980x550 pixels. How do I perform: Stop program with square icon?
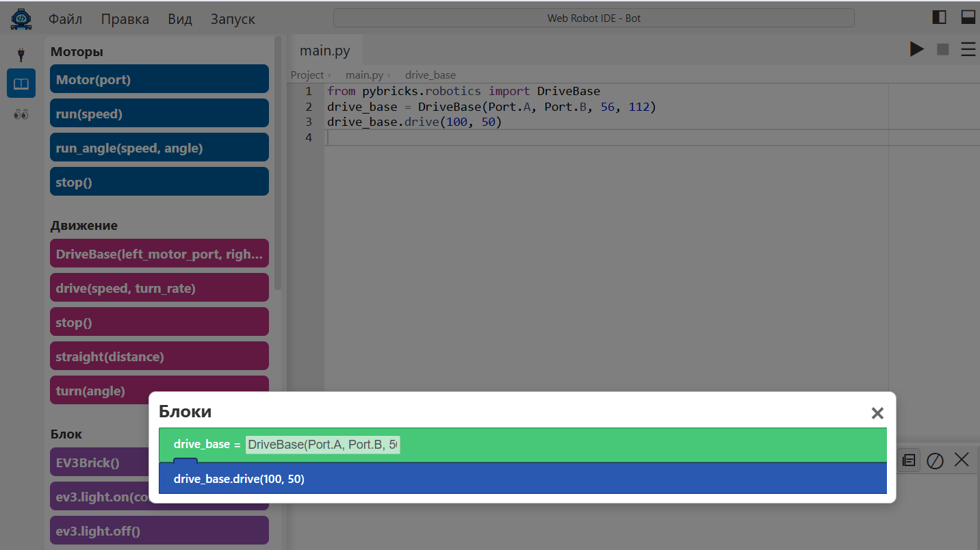[942, 49]
